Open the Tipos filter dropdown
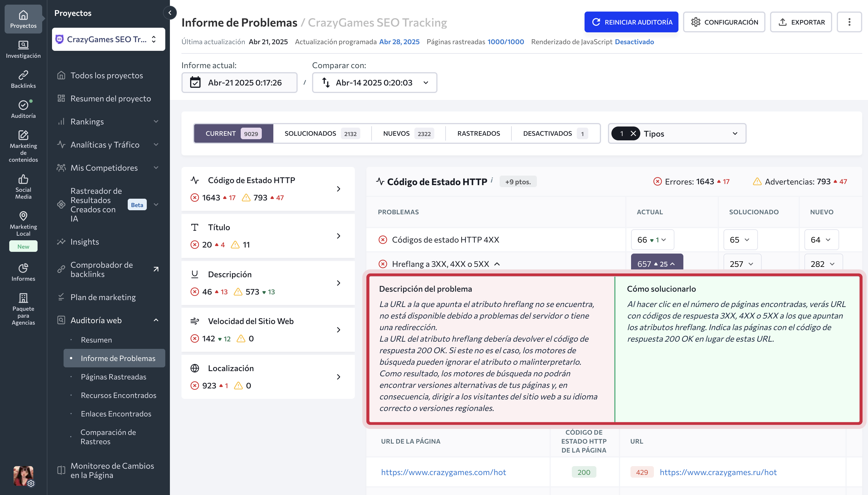 677,134
